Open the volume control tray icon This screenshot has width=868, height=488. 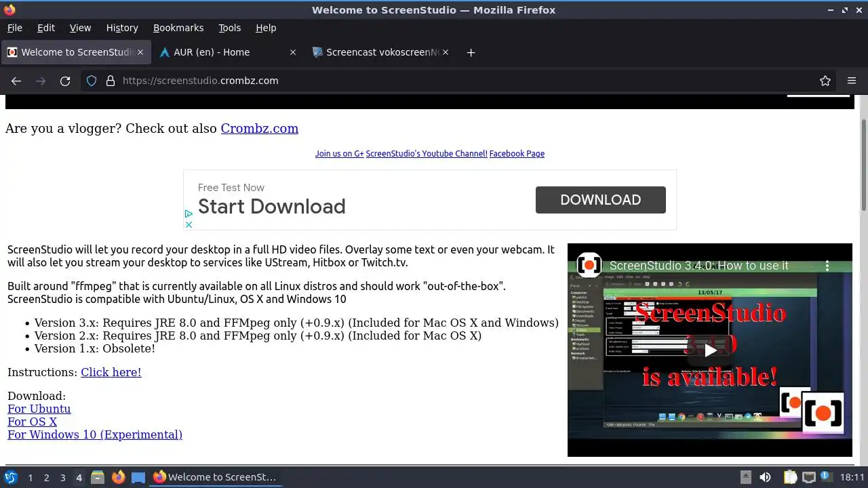click(765, 477)
